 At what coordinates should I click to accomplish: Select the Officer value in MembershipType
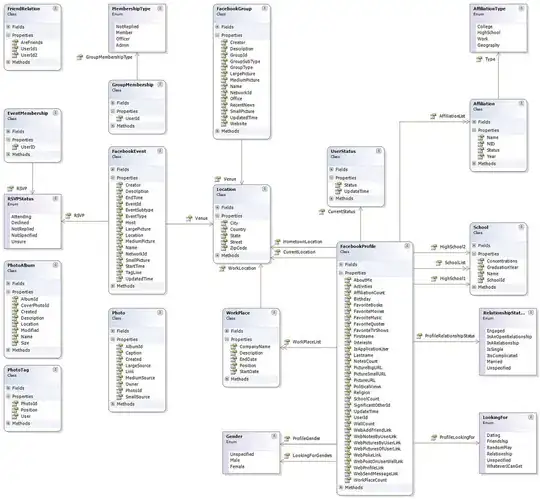tap(123, 39)
